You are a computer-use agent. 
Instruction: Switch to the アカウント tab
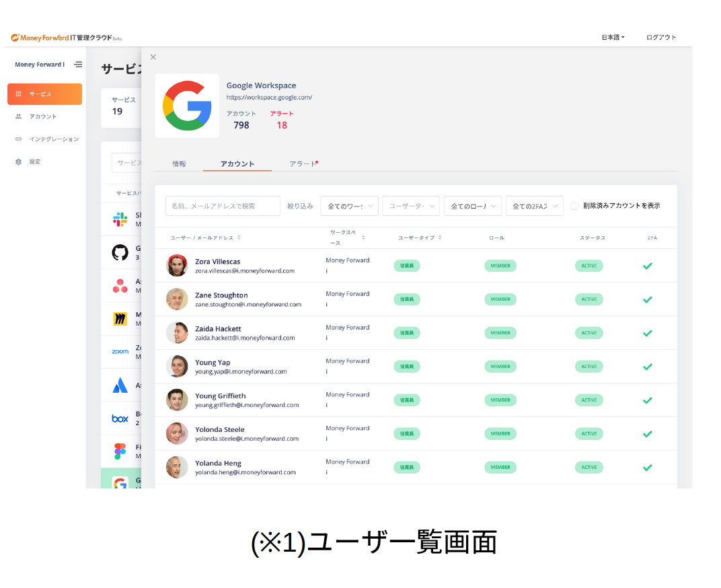point(237,163)
